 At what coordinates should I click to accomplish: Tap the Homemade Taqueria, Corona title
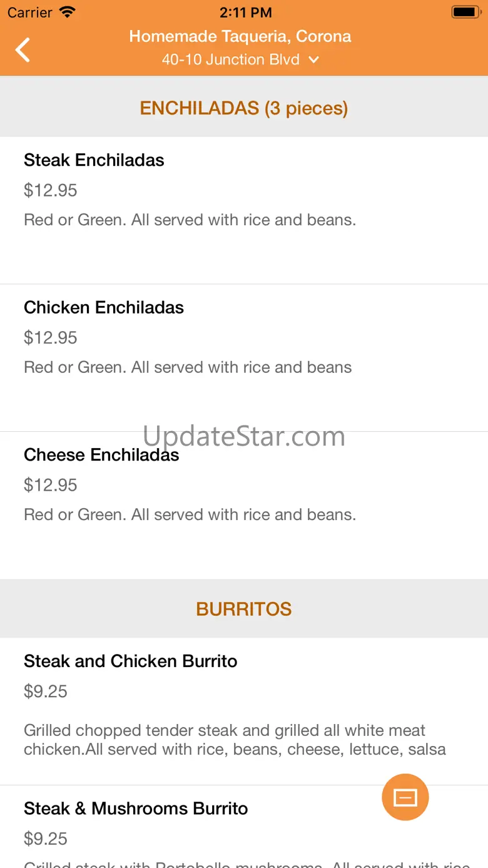click(240, 36)
